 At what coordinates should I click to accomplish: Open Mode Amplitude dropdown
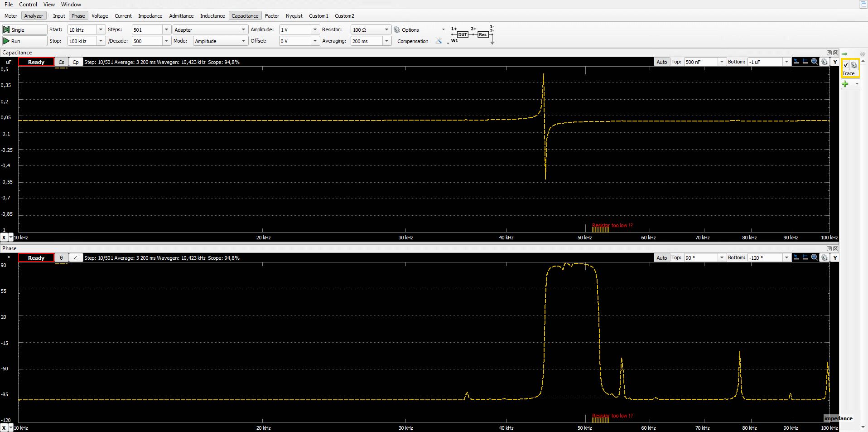pos(220,41)
